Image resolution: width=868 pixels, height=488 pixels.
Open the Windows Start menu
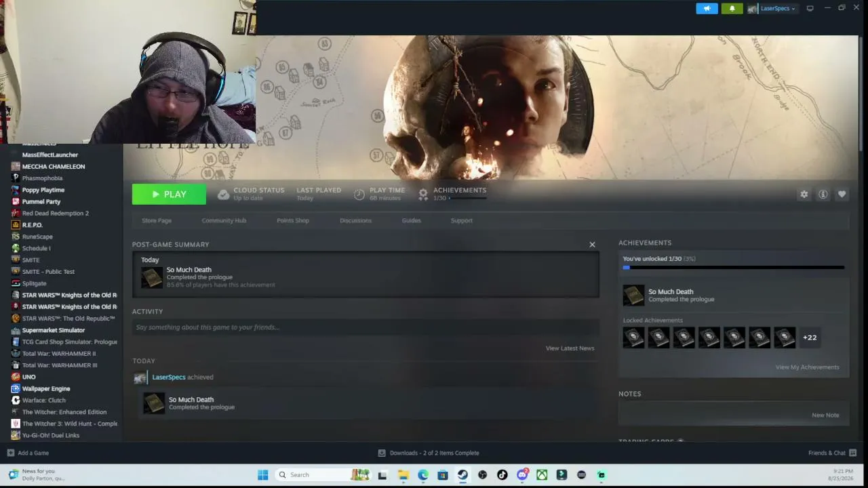point(263,475)
